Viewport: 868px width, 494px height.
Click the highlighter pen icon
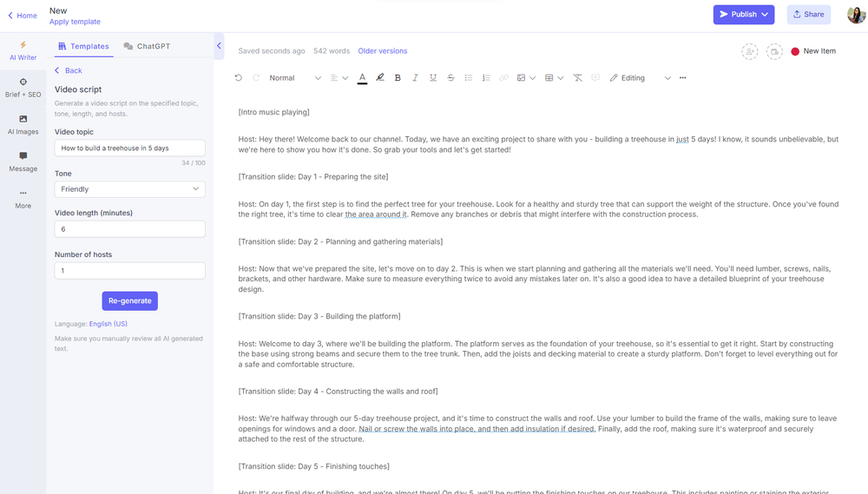[x=380, y=78]
